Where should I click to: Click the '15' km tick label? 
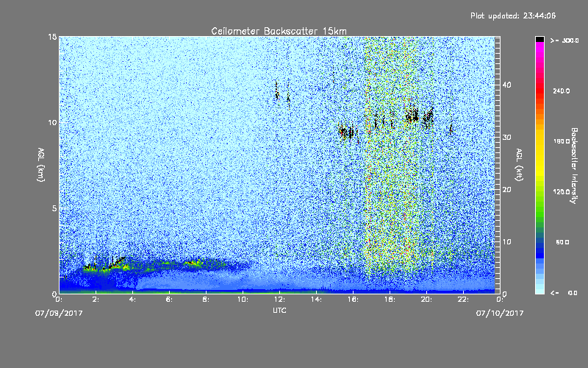point(52,37)
